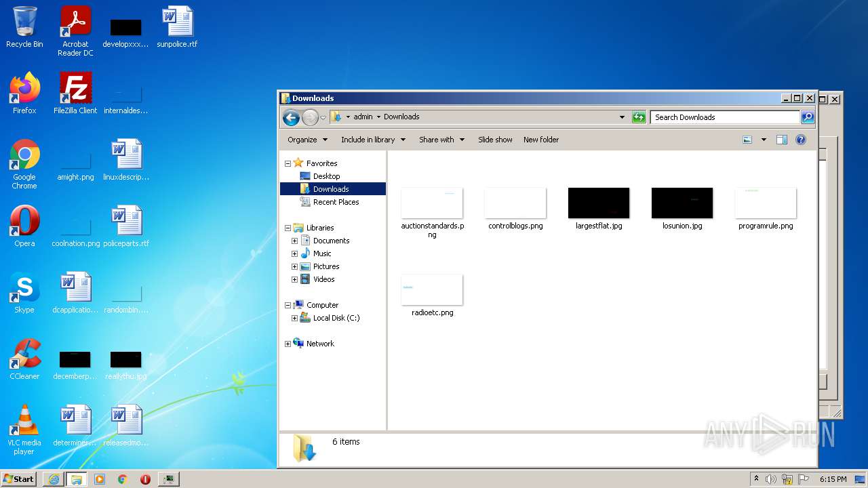Click the Explorer folder taskbar button
The height and width of the screenshot is (488, 868).
[77, 479]
